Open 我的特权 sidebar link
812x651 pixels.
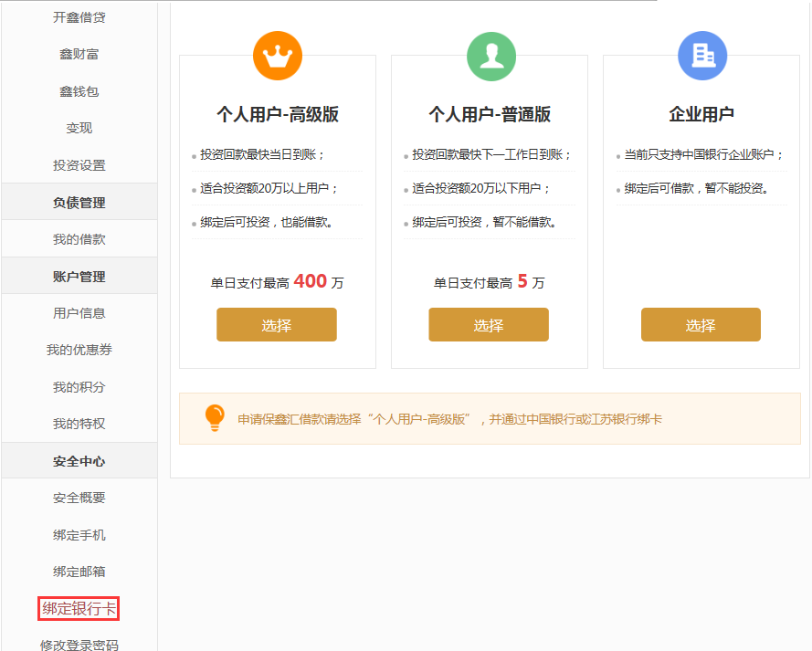pos(79,424)
